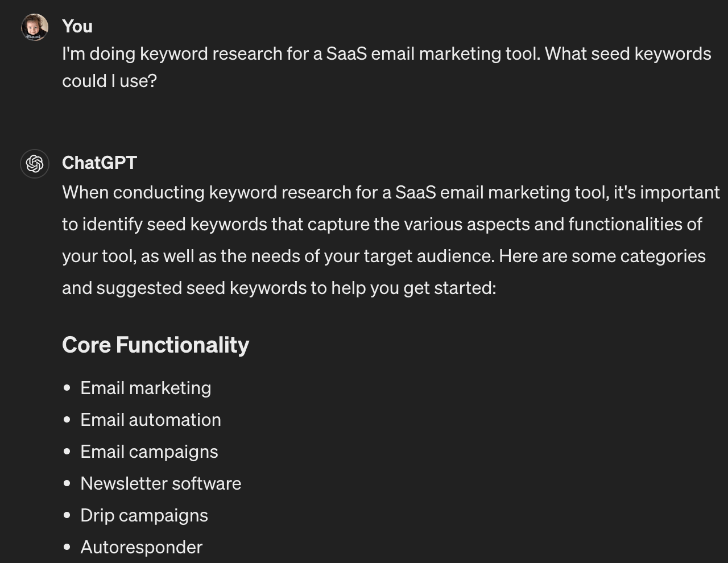Click the "could I use?" text line
Viewport: 728px width, 563px height.
point(109,81)
